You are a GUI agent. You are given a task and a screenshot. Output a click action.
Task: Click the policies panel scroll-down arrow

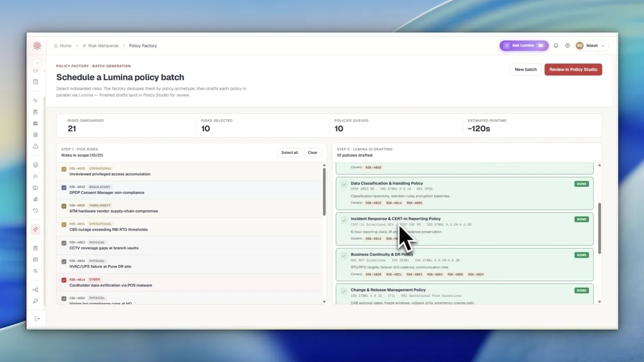pos(599,302)
